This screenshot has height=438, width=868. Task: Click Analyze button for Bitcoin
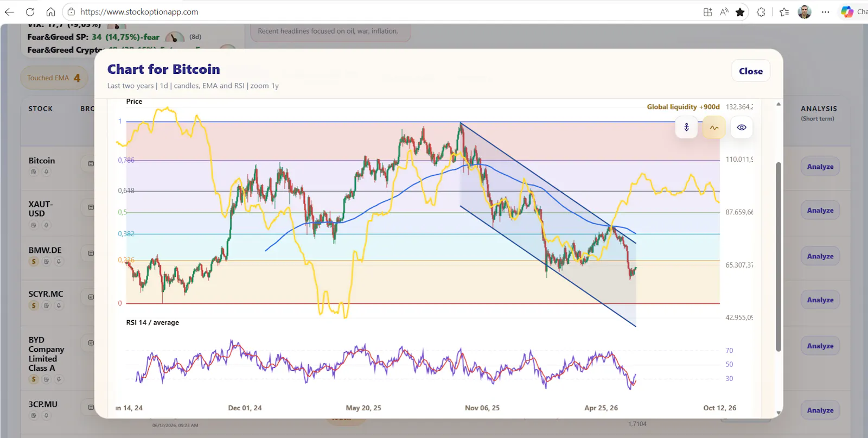coord(820,167)
